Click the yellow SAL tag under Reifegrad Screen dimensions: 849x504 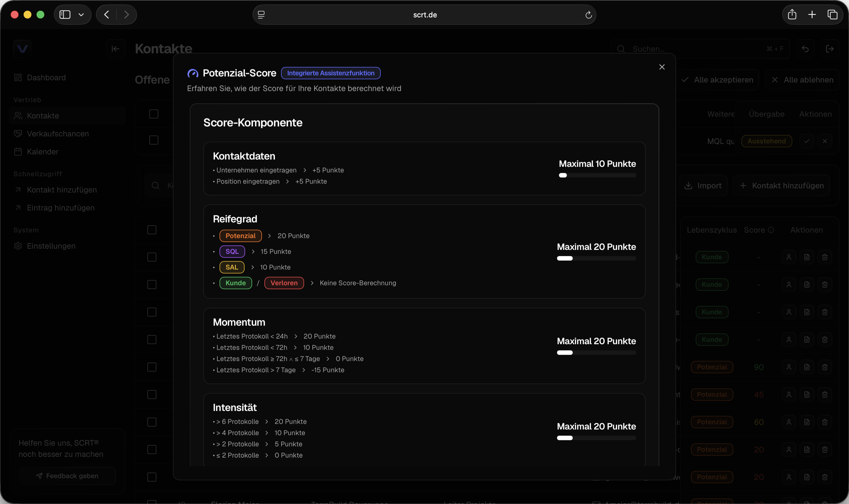tap(232, 267)
